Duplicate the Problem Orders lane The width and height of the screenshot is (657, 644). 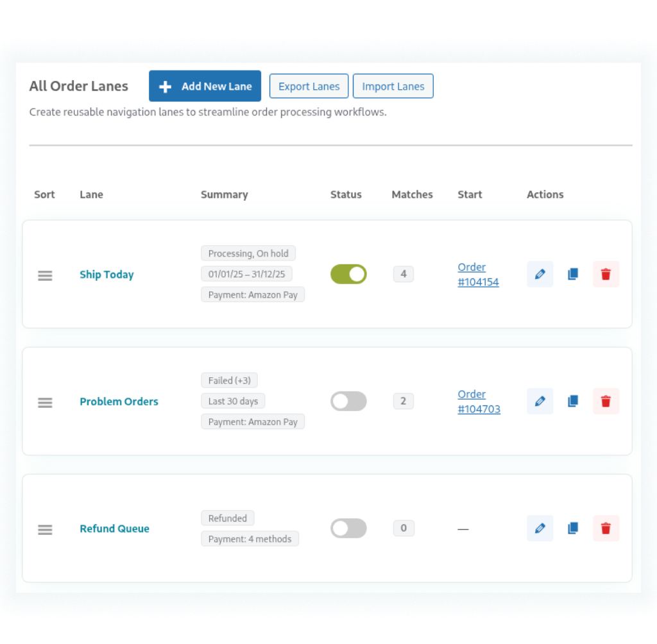click(x=572, y=401)
